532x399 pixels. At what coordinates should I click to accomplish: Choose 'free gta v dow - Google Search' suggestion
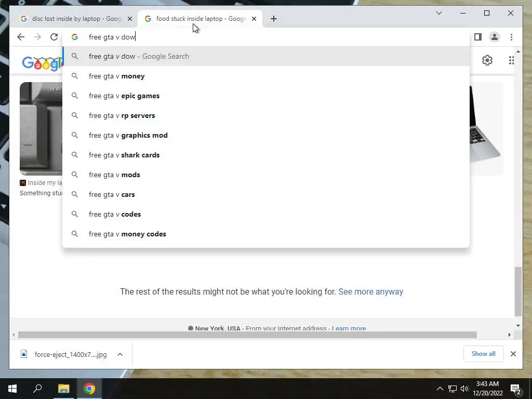266,56
